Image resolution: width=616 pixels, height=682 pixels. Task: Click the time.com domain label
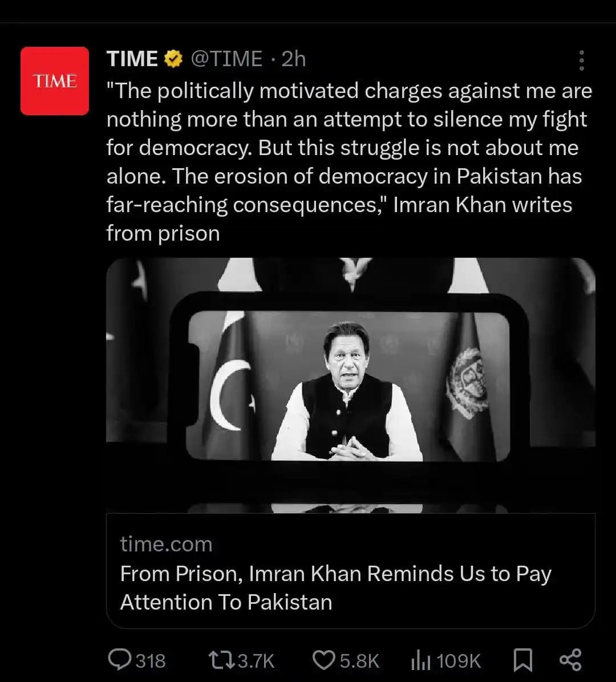point(166,544)
